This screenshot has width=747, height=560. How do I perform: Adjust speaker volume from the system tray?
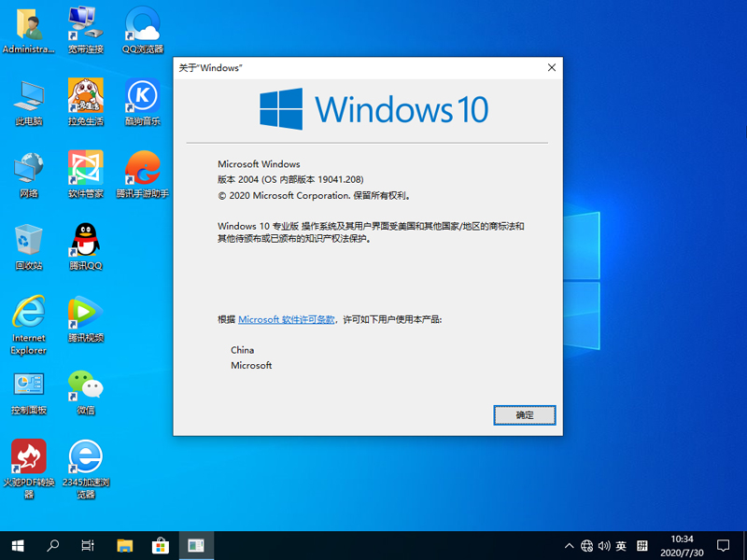pyautogui.click(x=605, y=546)
